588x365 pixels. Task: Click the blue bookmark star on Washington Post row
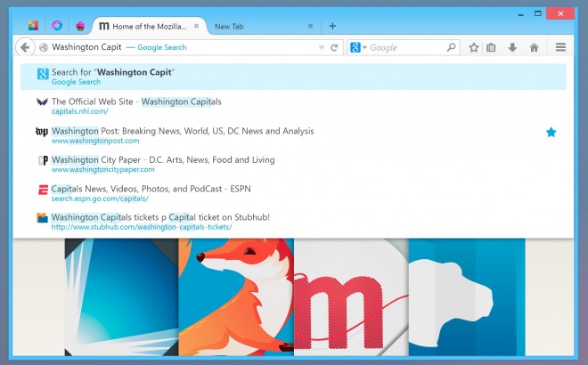pyautogui.click(x=551, y=132)
